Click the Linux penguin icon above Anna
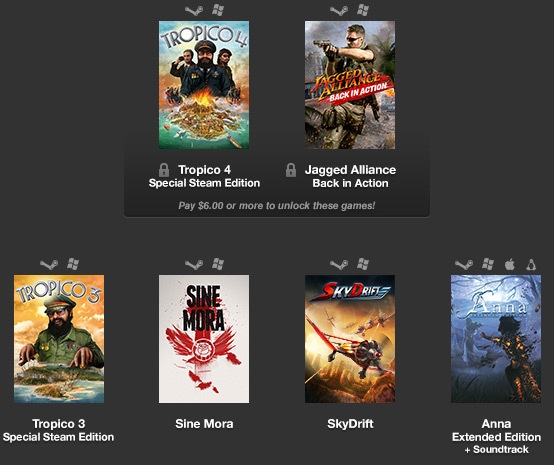554x465 pixels. tap(531, 264)
